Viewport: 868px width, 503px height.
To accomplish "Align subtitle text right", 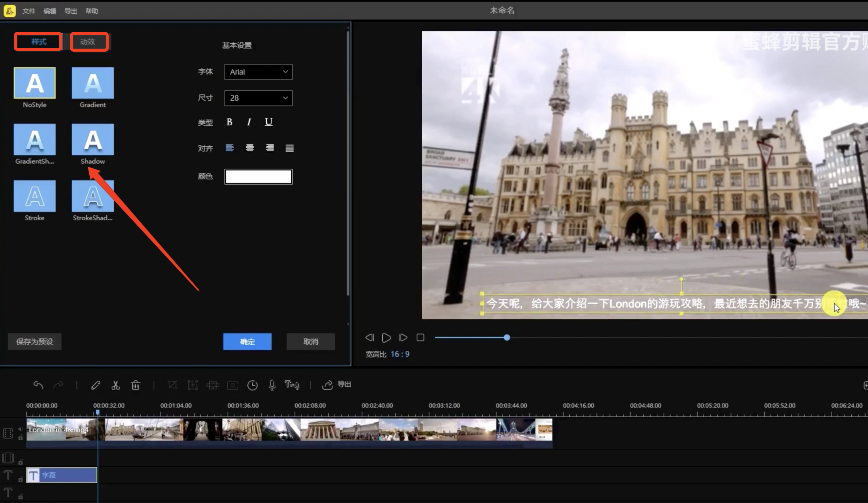I will (270, 148).
